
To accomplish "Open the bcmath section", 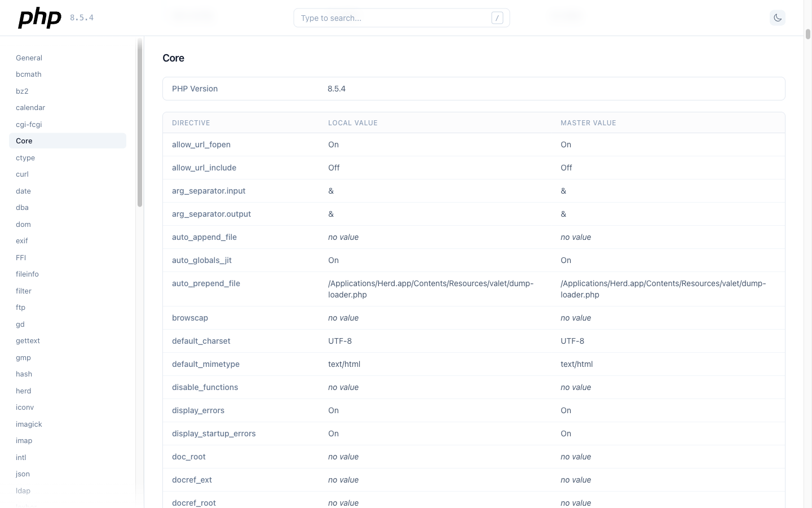I will [x=28, y=74].
